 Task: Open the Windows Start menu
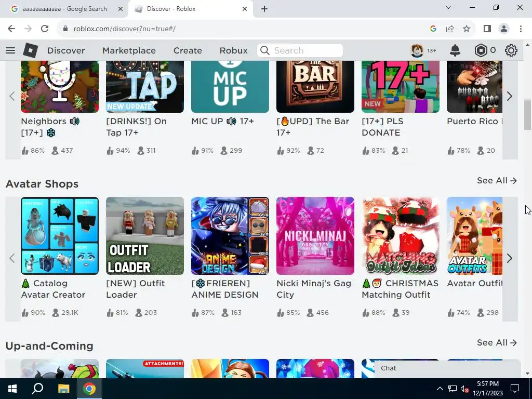coord(12,389)
